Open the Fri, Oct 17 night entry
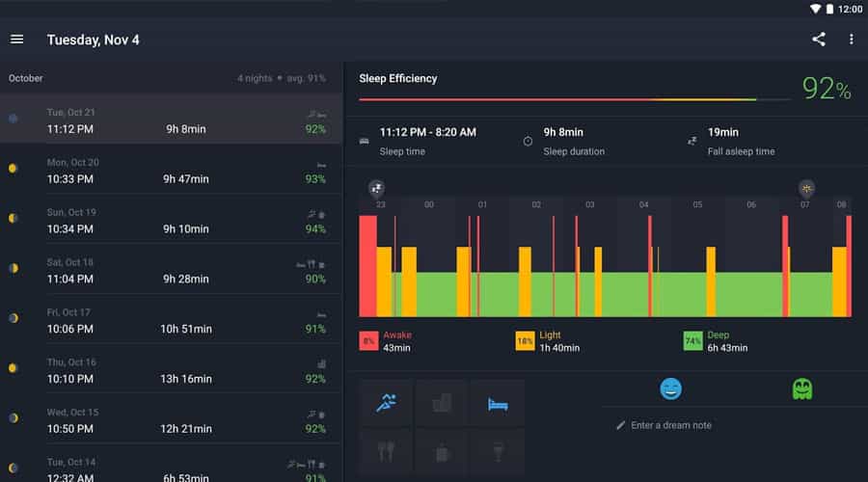 pyautogui.click(x=171, y=319)
